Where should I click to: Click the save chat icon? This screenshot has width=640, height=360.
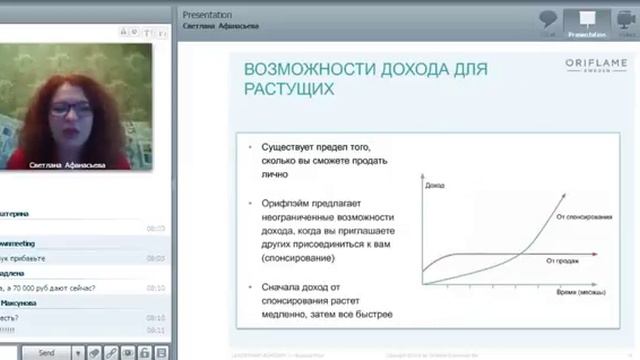[161, 353]
